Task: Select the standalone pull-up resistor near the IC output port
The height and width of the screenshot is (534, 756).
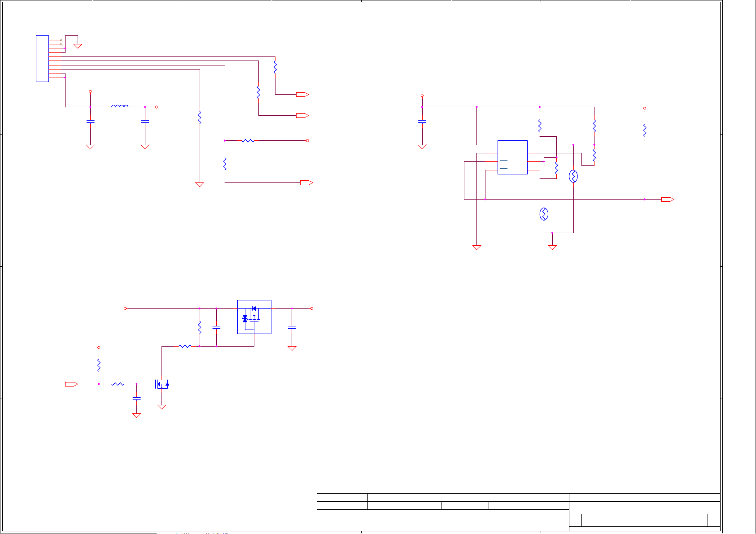Action: tap(645, 130)
